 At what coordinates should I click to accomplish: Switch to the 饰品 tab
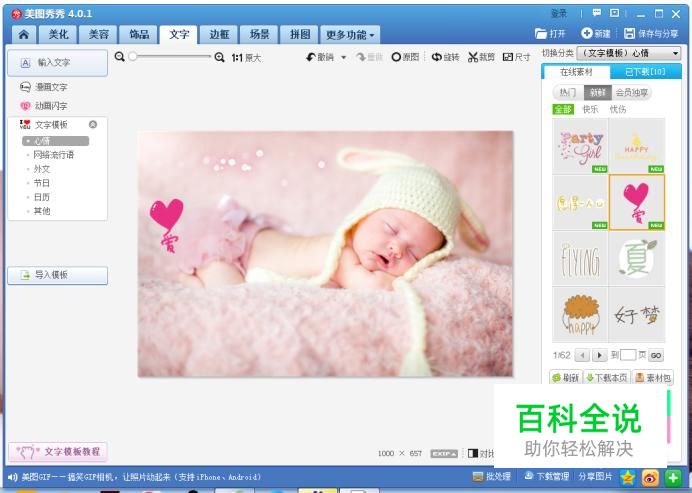click(139, 34)
